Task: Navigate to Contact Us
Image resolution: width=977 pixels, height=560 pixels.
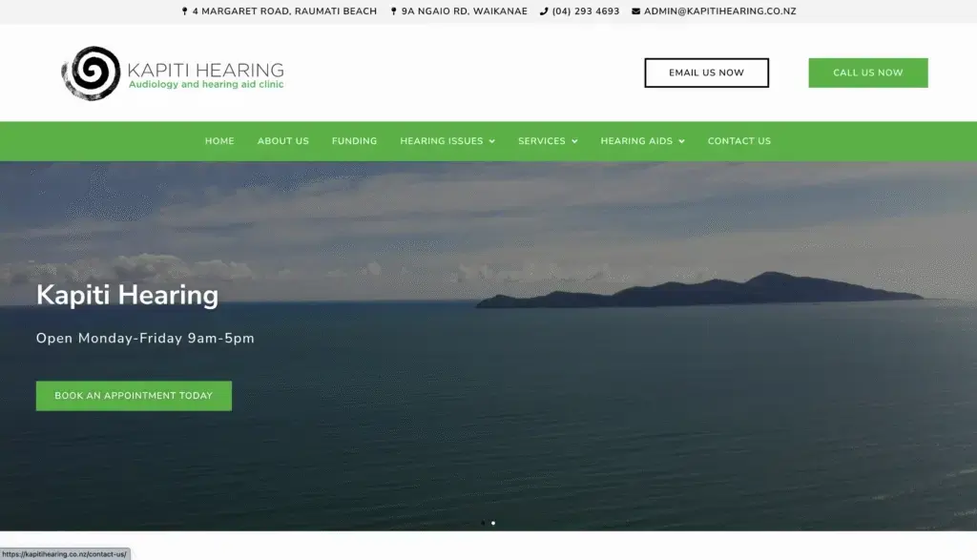Action: pyautogui.click(x=739, y=140)
